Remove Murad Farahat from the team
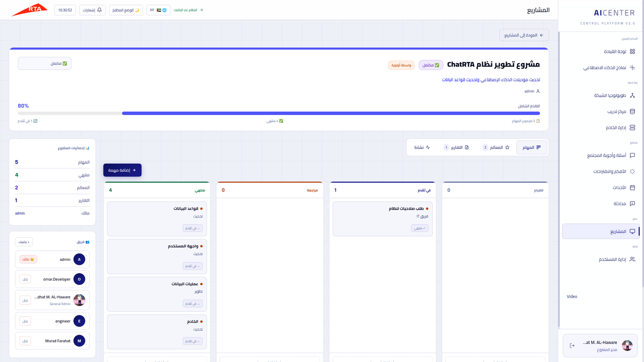This screenshot has height=362, width=644. tap(25, 341)
